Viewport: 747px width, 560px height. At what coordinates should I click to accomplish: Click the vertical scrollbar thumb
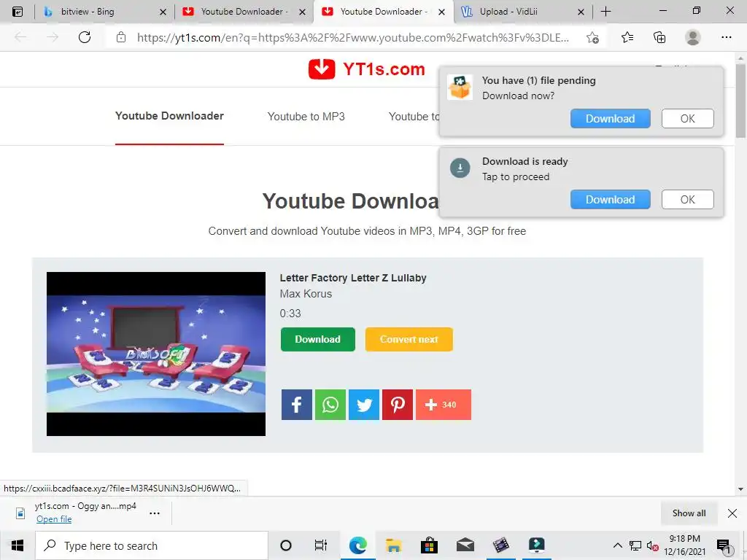pos(740,101)
